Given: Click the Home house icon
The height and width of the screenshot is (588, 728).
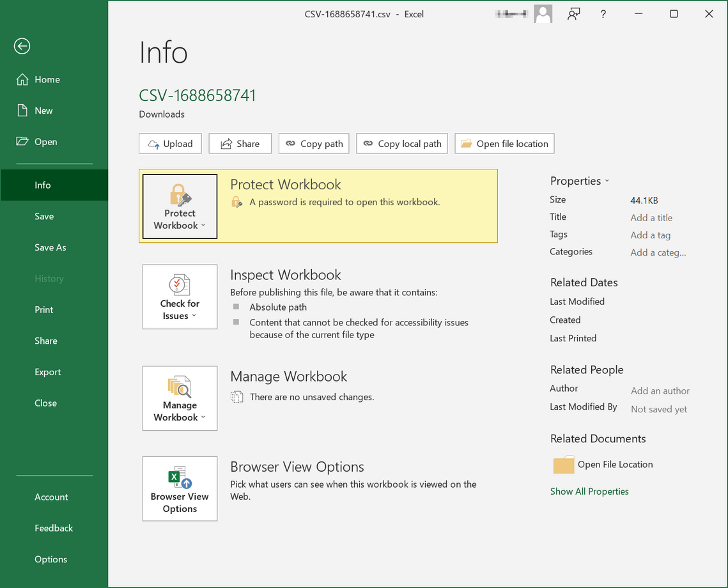Looking at the screenshot, I should click(22, 79).
